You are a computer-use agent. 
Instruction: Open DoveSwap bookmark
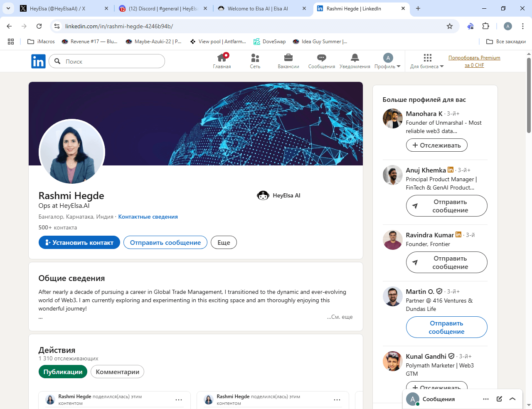coord(269,42)
